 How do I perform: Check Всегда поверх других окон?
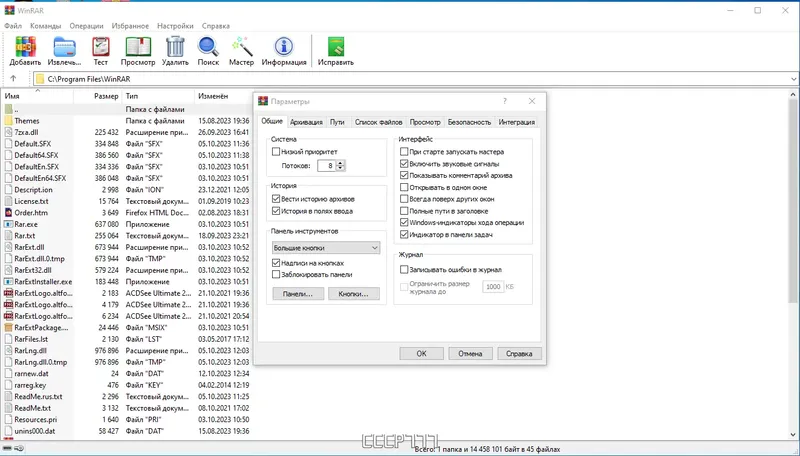click(x=404, y=199)
